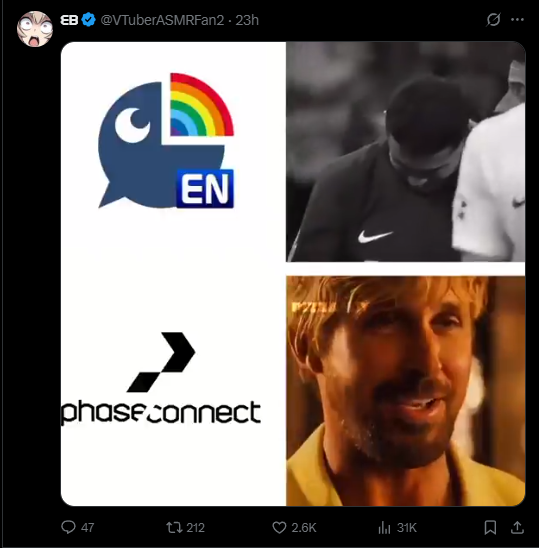Open the share upload icon
This screenshot has width=539, height=548.
[x=517, y=527]
